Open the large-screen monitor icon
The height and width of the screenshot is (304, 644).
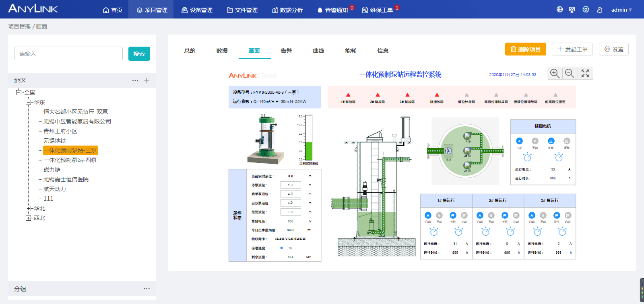(x=572, y=9)
